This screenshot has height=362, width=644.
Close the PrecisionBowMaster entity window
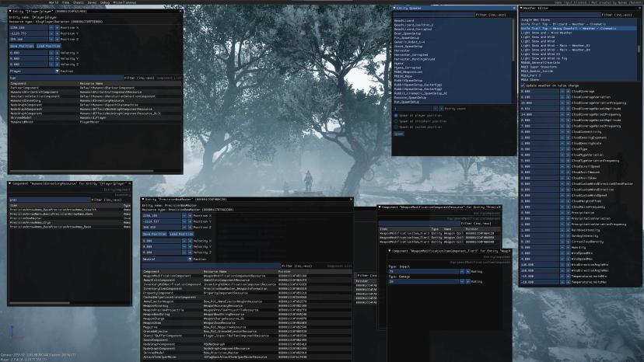point(351,200)
